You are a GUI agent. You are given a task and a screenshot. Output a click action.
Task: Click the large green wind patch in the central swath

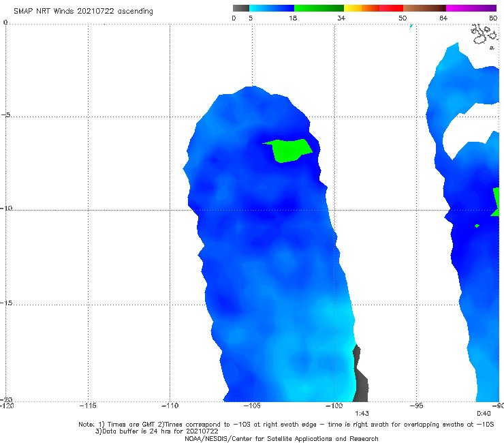(289, 151)
